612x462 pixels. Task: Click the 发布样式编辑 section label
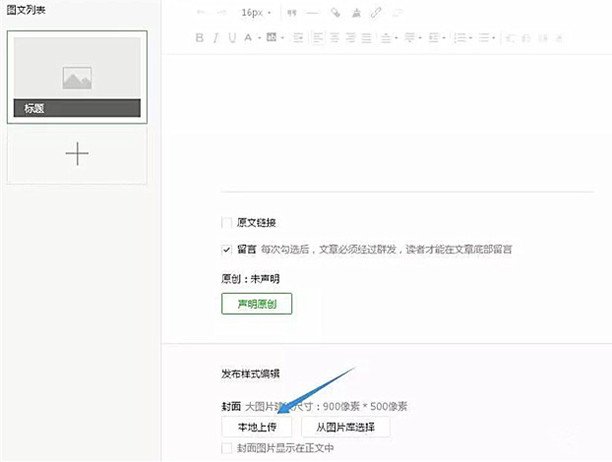click(x=250, y=374)
